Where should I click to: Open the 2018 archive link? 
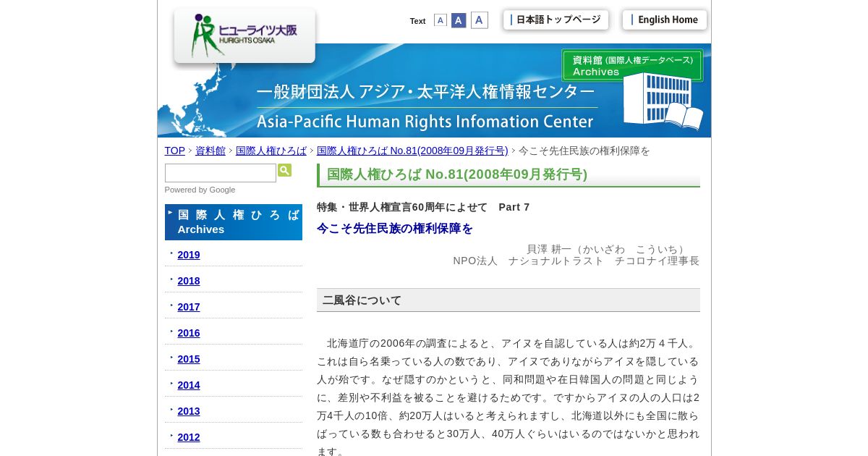[x=189, y=281]
